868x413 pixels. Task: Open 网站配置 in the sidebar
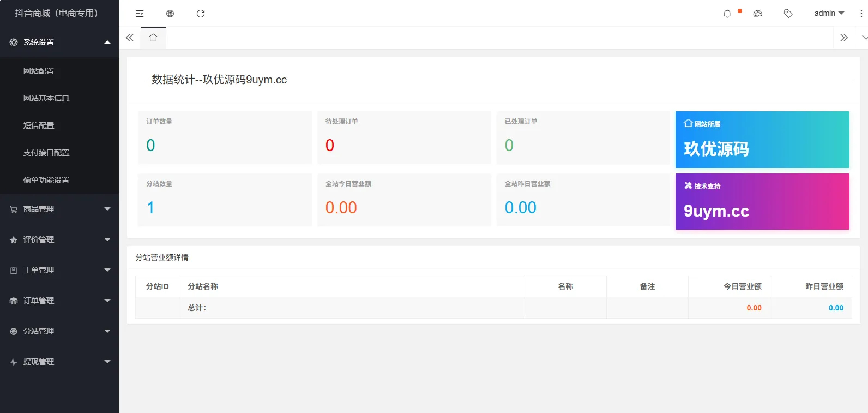(39, 71)
